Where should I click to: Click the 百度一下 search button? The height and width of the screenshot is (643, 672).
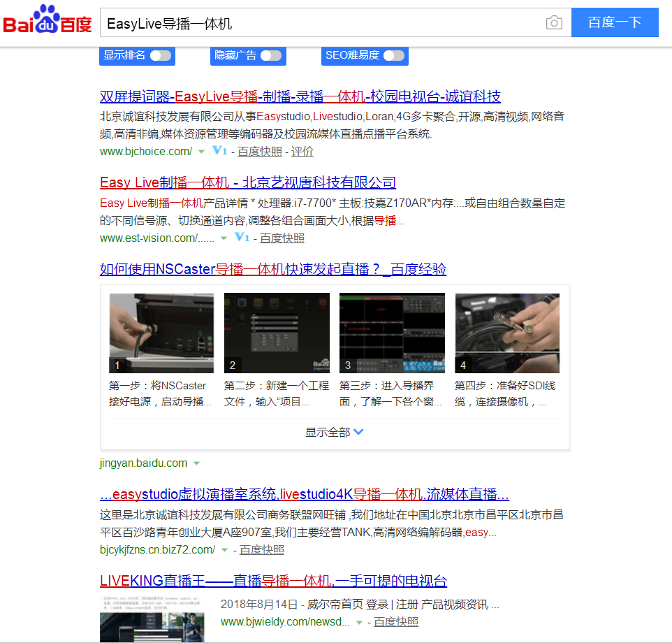(615, 22)
